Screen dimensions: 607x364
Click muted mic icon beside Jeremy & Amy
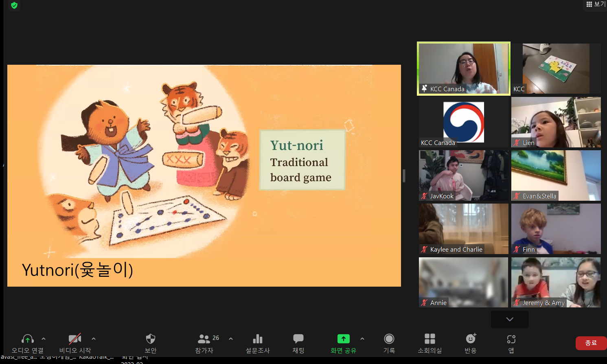click(x=517, y=303)
